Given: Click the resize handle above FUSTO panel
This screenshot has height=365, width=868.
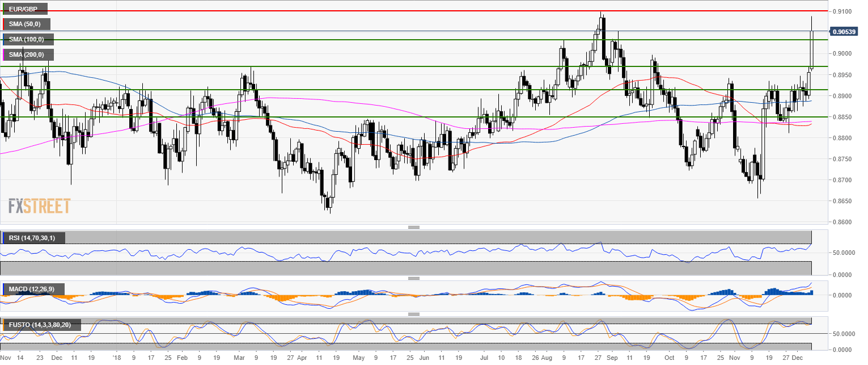Looking at the screenshot, I should tap(414, 314).
